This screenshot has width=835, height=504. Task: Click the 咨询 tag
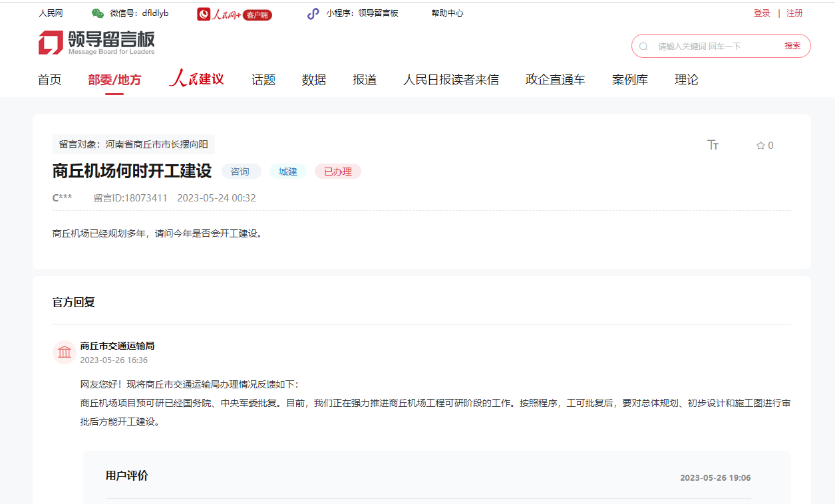click(240, 172)
